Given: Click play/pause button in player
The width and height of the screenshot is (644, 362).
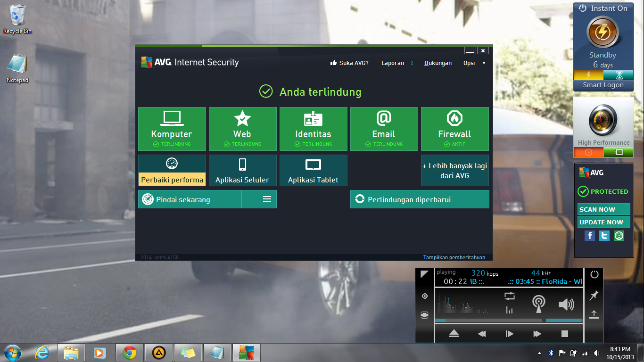Looking at the screenshot, I should tap(510, 334).
